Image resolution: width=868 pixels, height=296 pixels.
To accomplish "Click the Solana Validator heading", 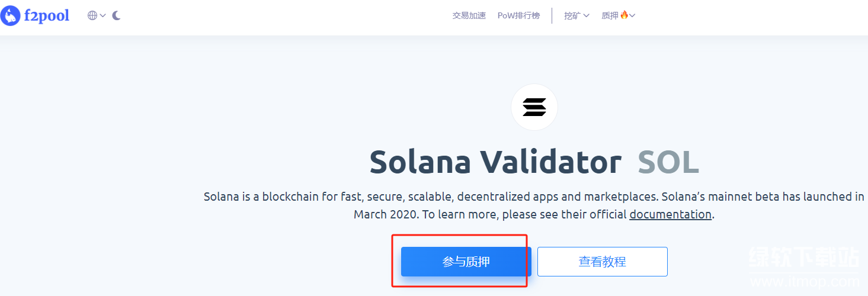I will pos(495,162).
